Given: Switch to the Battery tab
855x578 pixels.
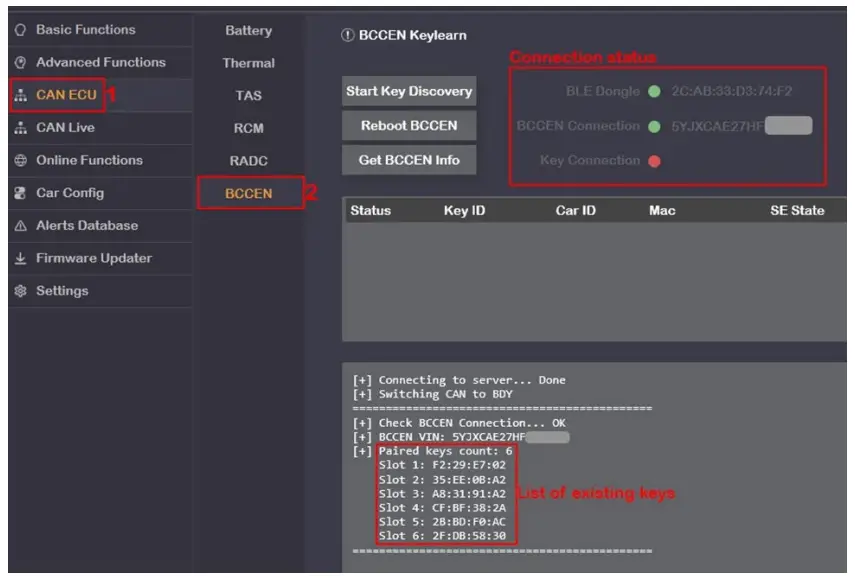Looking at the screenshot, I should [247, 31].
